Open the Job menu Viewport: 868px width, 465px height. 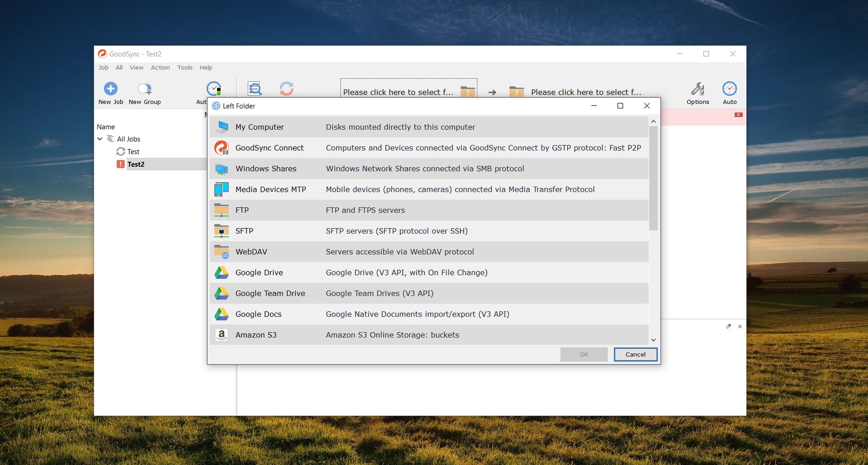(x=103, y=68)
